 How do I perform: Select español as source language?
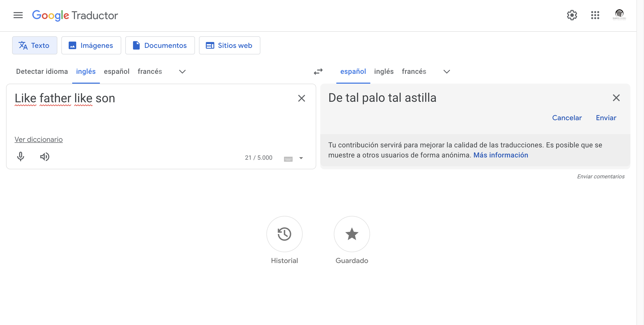(117, 72)
